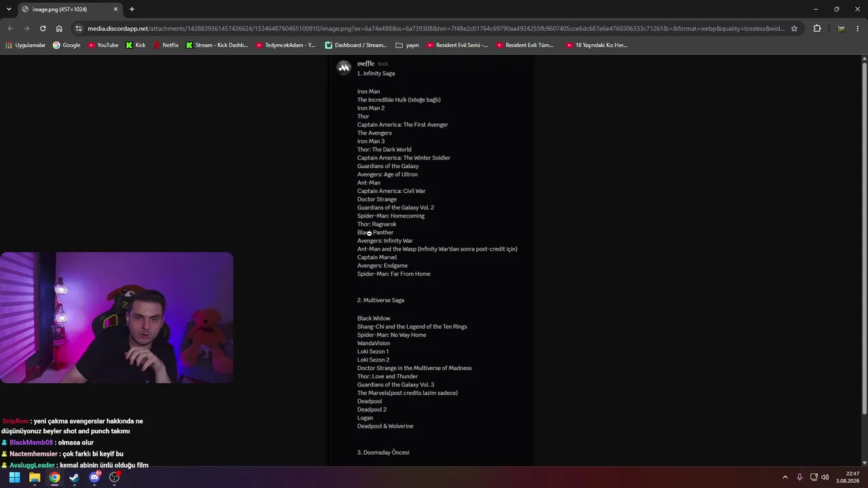Click 'Doctor Strange in the Multiverse of Madness'
The height and width of the screenshot is (488, 868).
point(414,368)
